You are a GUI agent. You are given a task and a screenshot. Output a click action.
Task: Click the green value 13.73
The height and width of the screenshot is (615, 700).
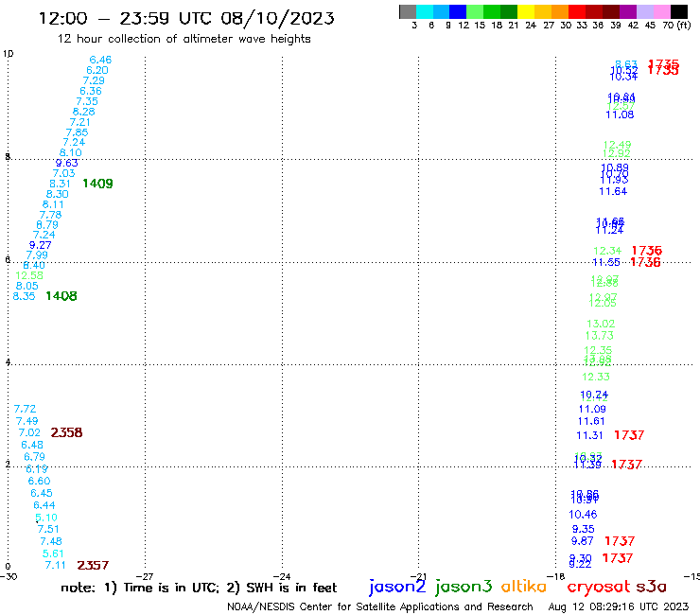(x=600, y=336)
